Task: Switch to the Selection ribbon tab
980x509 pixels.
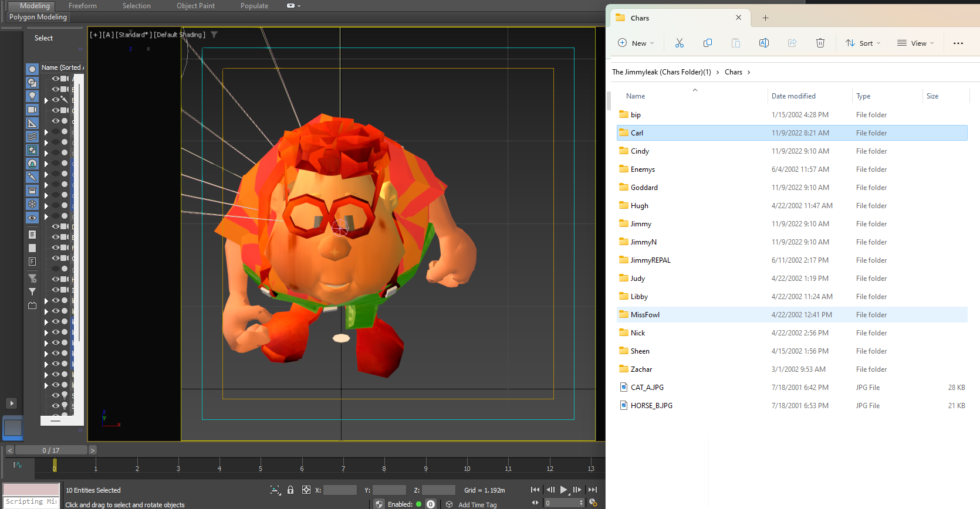Action: click(x=137, y=6)
